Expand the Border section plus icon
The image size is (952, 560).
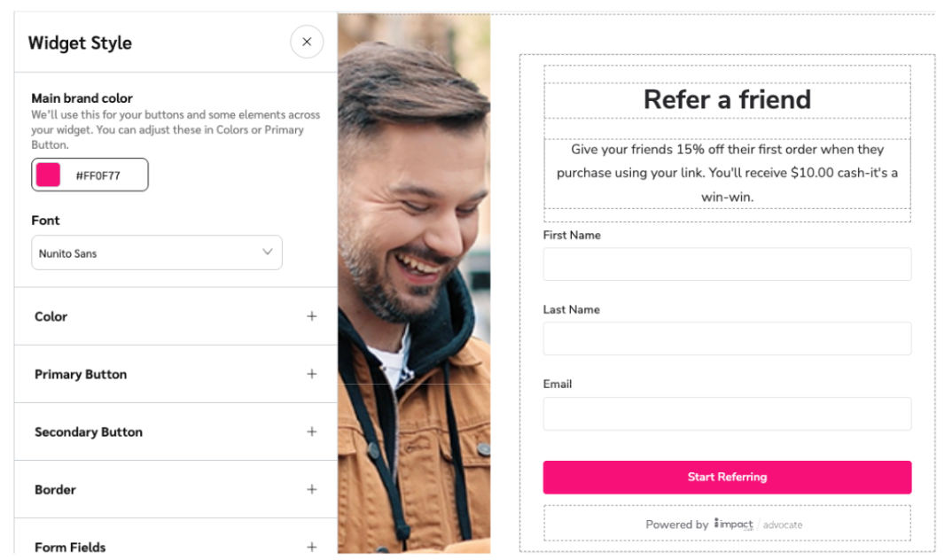click(311, 489)
